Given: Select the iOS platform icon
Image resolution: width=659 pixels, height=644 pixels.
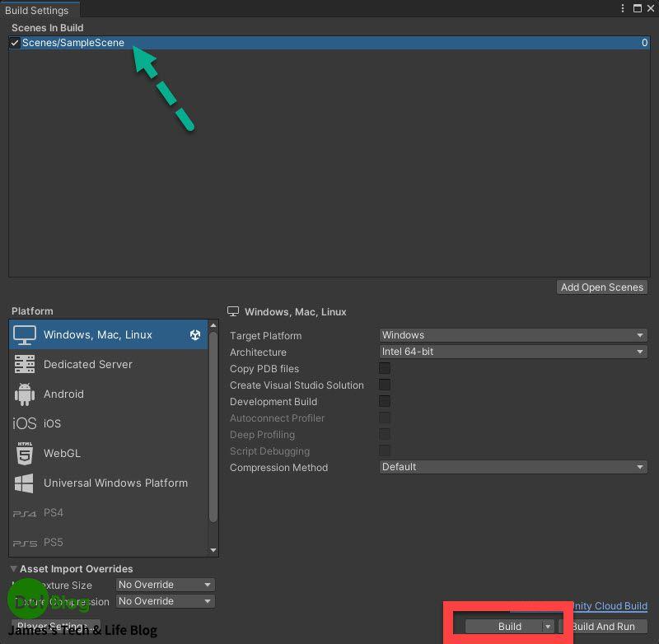Looking at the screenshot, I should click(25, 423).
